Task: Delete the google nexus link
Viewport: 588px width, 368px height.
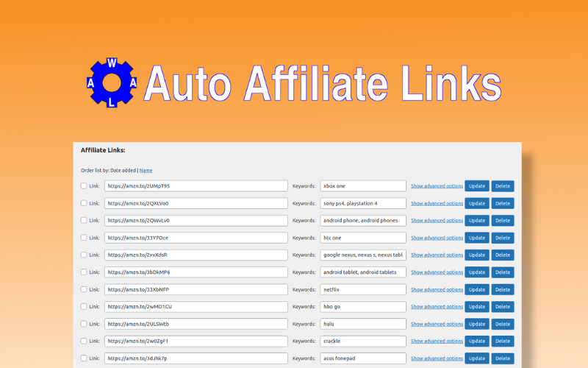Action: 503,255
